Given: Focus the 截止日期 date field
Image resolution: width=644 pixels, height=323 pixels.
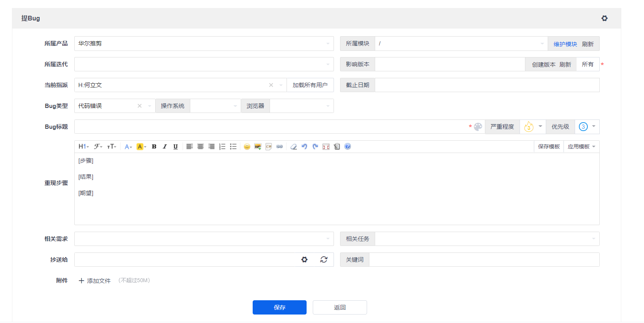Looking at the screenshot, I should (x=487, y=85).
